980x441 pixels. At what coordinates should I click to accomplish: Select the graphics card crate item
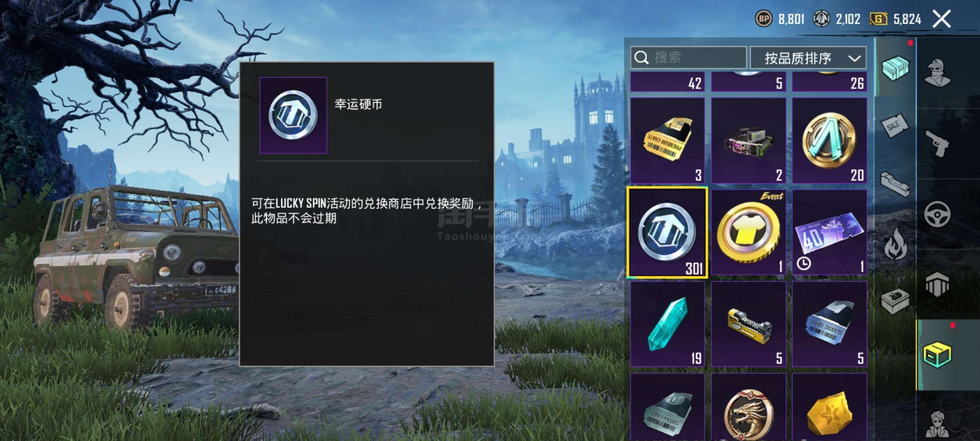(x=748, y=140)
